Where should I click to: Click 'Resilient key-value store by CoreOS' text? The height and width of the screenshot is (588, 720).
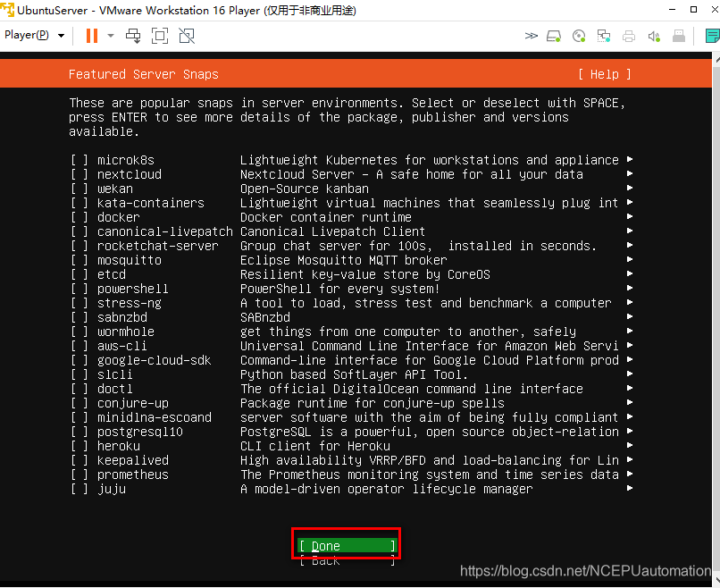point(365,274)
